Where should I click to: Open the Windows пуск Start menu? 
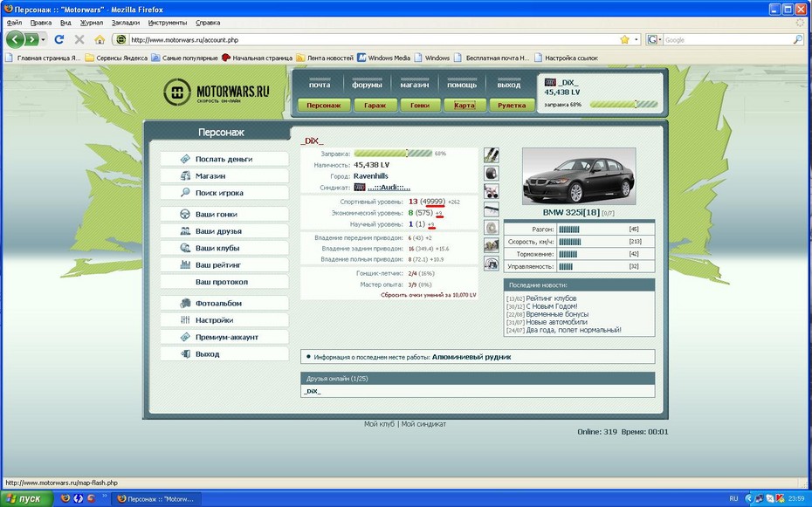point(26,499)
